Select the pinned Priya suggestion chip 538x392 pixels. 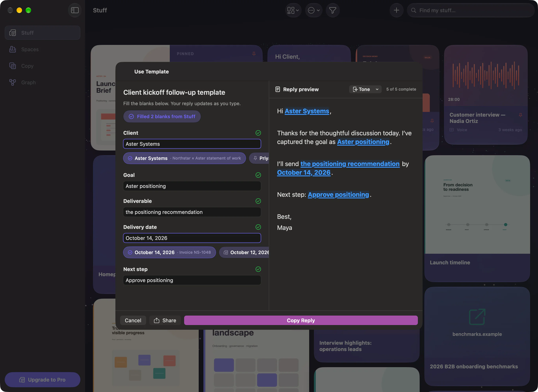(x=259, y=158)
